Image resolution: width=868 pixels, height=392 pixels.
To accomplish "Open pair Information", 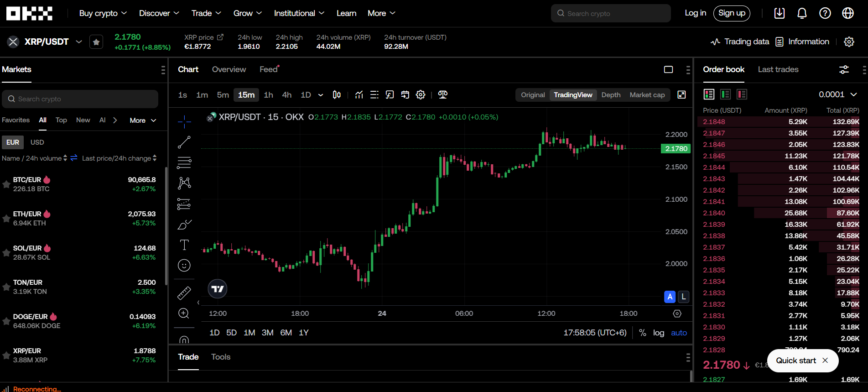I will 802,42.
